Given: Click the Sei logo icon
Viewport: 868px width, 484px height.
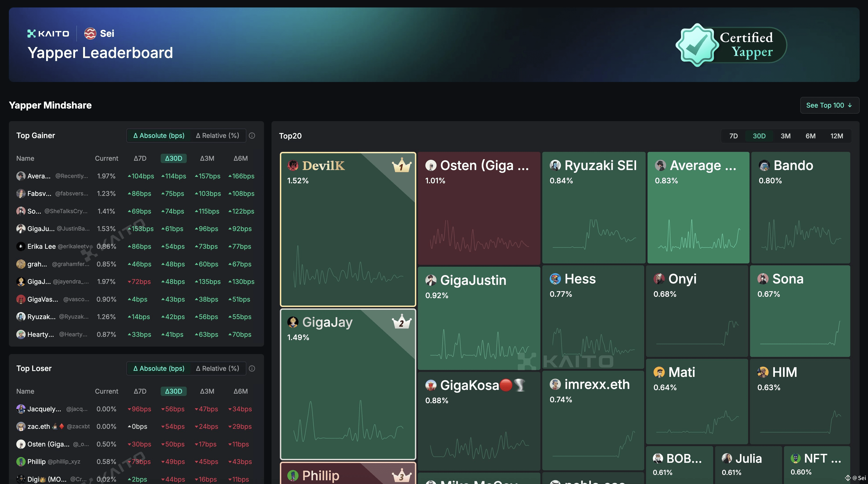Looking at the screenshot, I should 90,33.
